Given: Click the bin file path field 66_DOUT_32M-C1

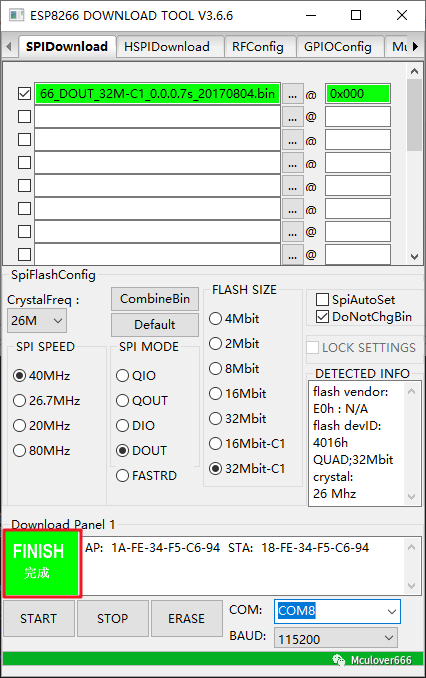Looking at the screenshot, I should coord(157,94).
